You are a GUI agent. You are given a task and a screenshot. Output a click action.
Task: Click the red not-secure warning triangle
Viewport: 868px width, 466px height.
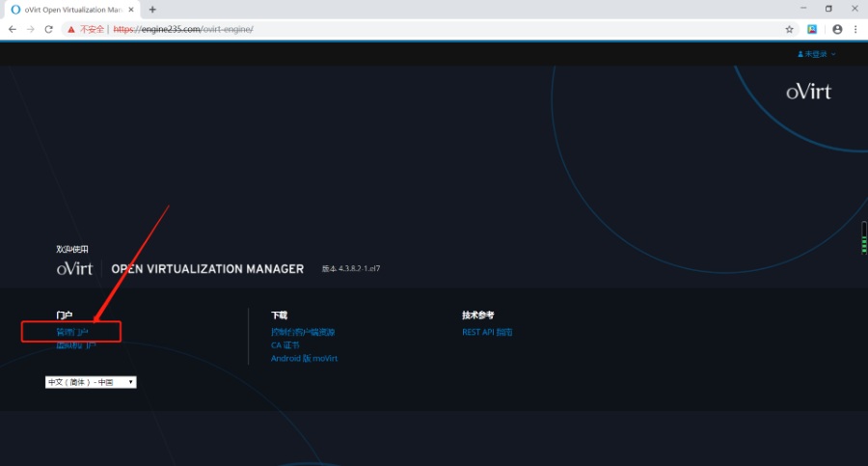pos(70,29)
